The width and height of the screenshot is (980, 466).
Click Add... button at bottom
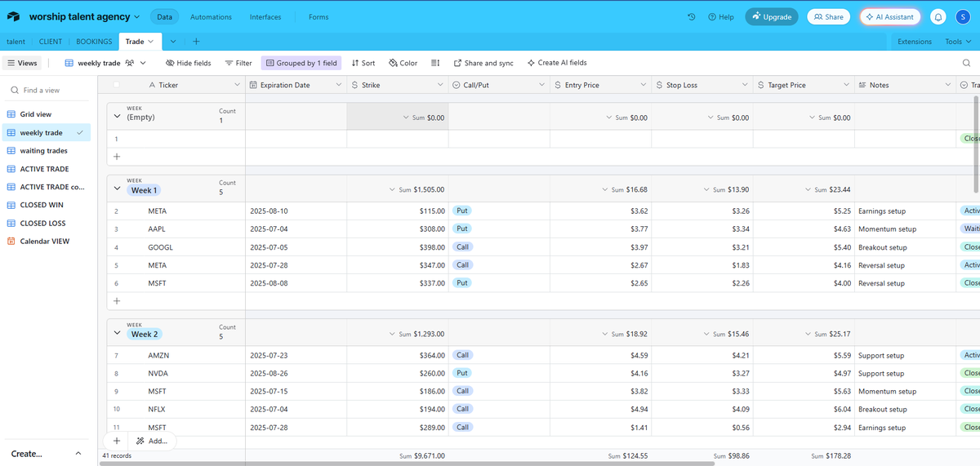(152, 441)
